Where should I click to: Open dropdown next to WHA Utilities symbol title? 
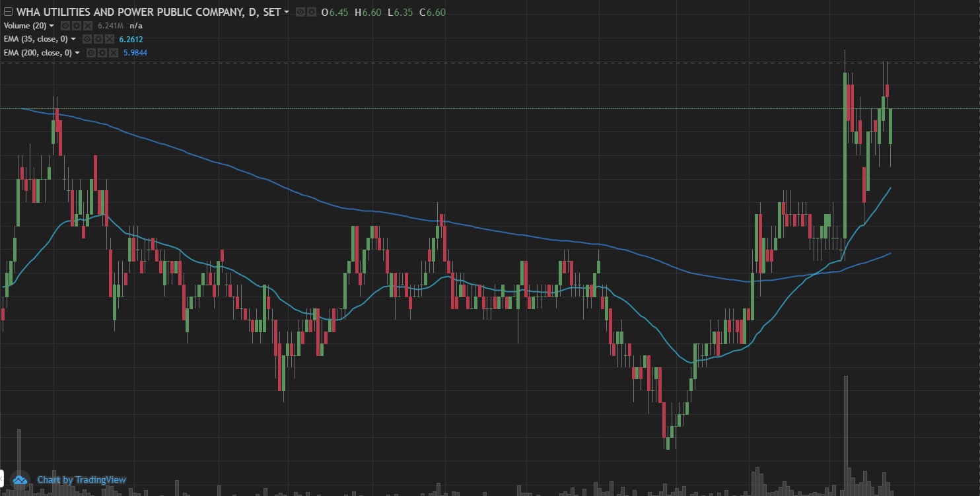(x=287, y=12)
